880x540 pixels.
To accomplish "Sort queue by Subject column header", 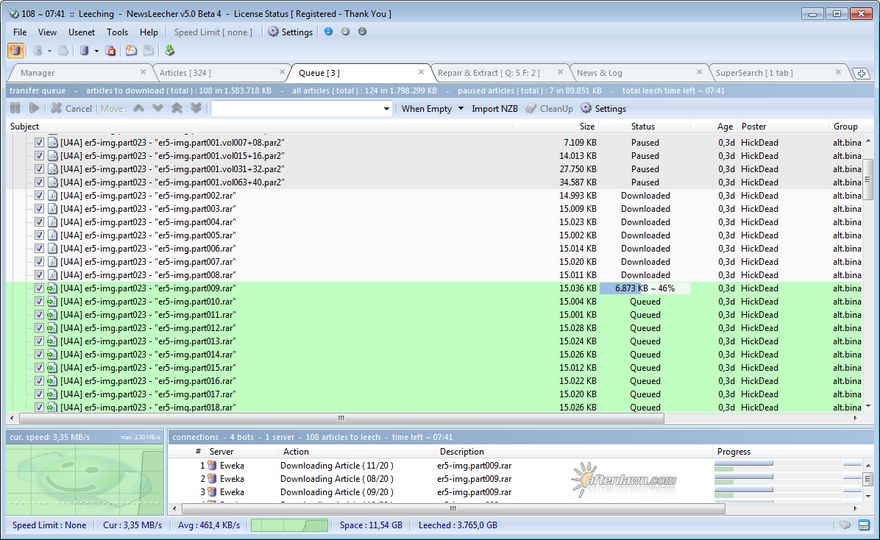I will (x=260, y=126).
